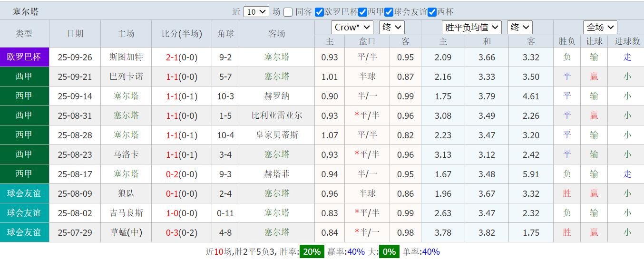Toggle the 球会友谊 checkbox
This screenshot has width=644, height=259.
(x=389, y=12)
